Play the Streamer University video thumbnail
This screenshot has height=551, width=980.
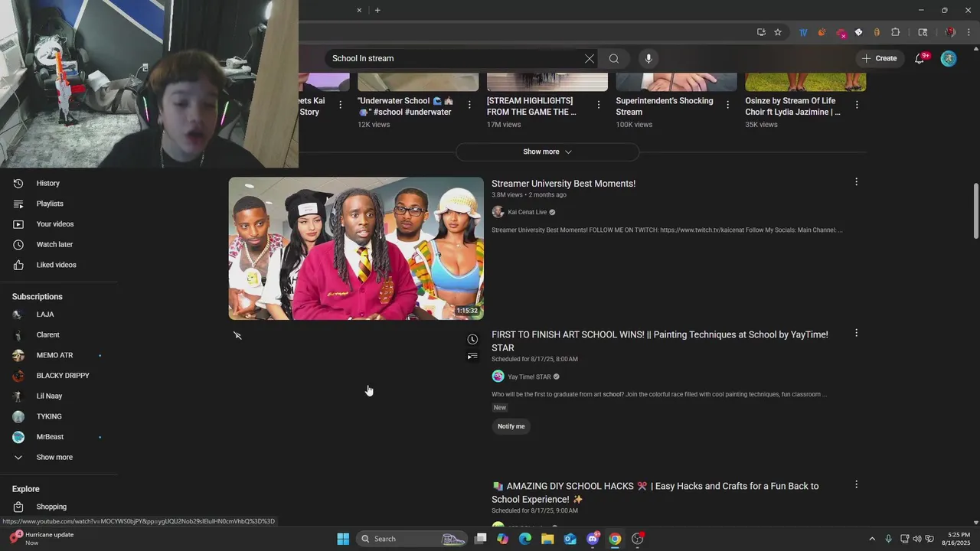[x=356, y=249]
